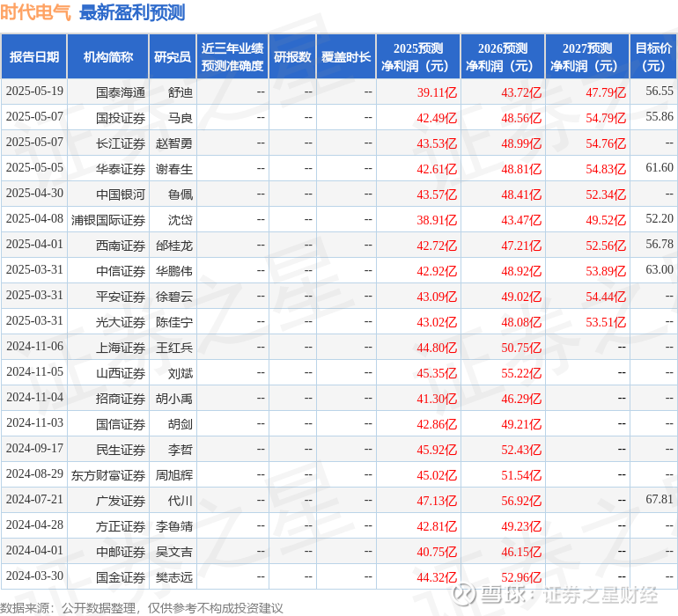The image size is (678, 616).
Task: Click institution name 西南证券
Action: click(121, 246)
